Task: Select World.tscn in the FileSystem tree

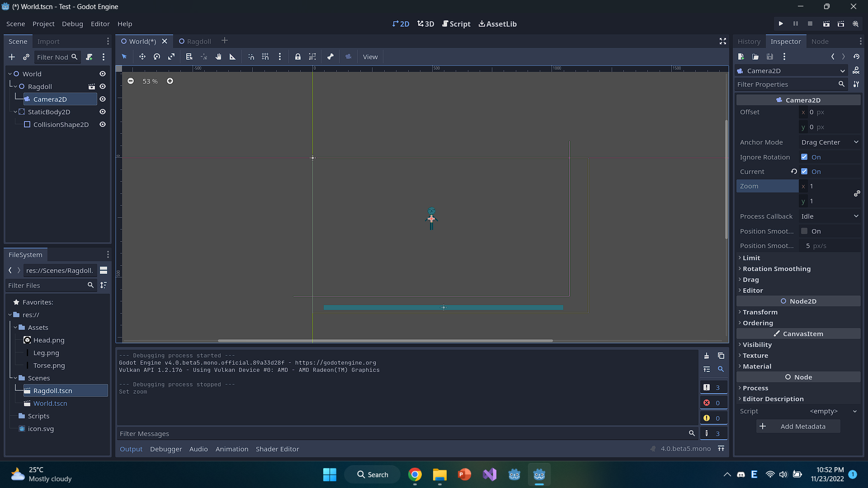Action: 50,404
